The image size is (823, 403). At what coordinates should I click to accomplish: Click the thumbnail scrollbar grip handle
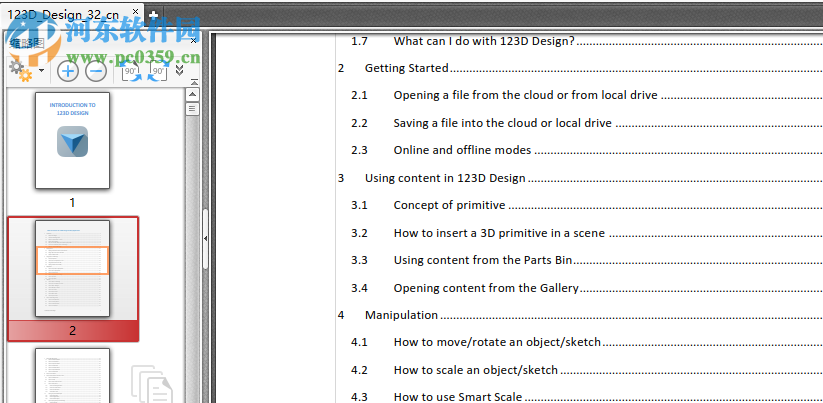point(193,109)
